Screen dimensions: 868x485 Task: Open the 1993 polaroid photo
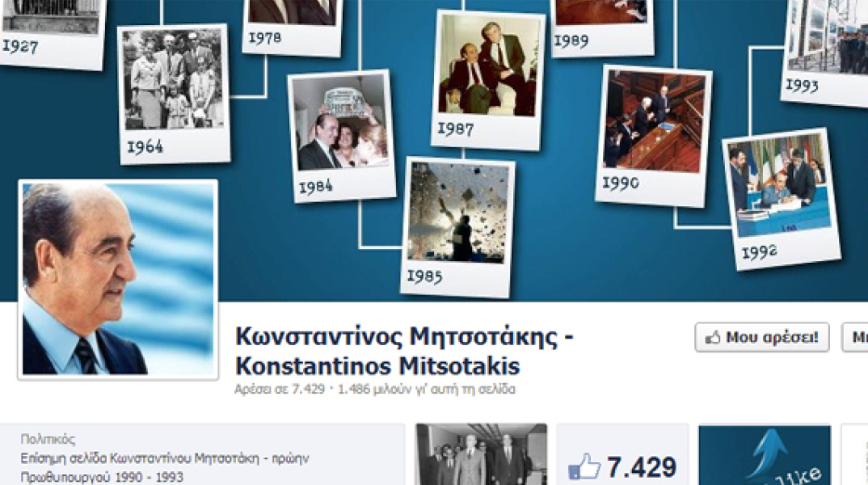coord(825,51)
